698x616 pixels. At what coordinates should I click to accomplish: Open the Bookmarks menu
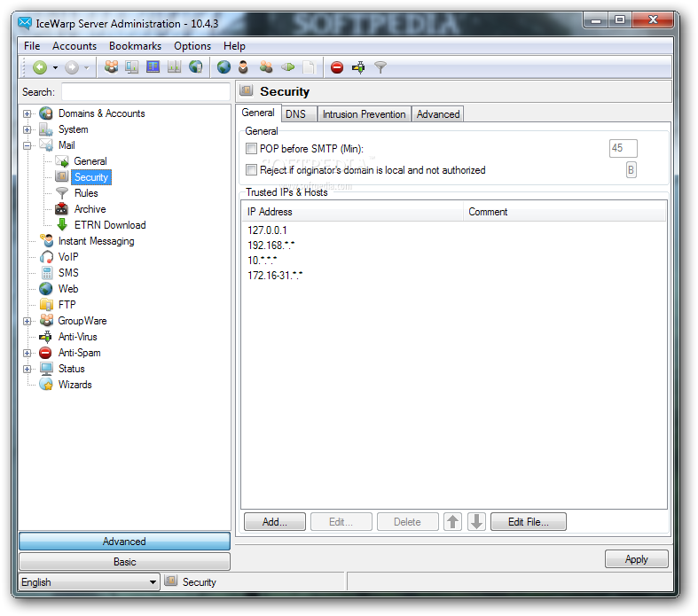click(x=135, y=46)
